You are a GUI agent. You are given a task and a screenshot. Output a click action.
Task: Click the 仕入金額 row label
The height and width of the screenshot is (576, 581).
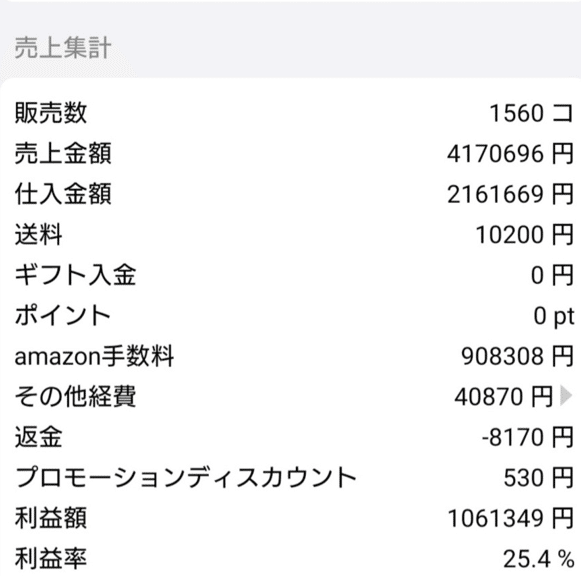click(63, 194)
